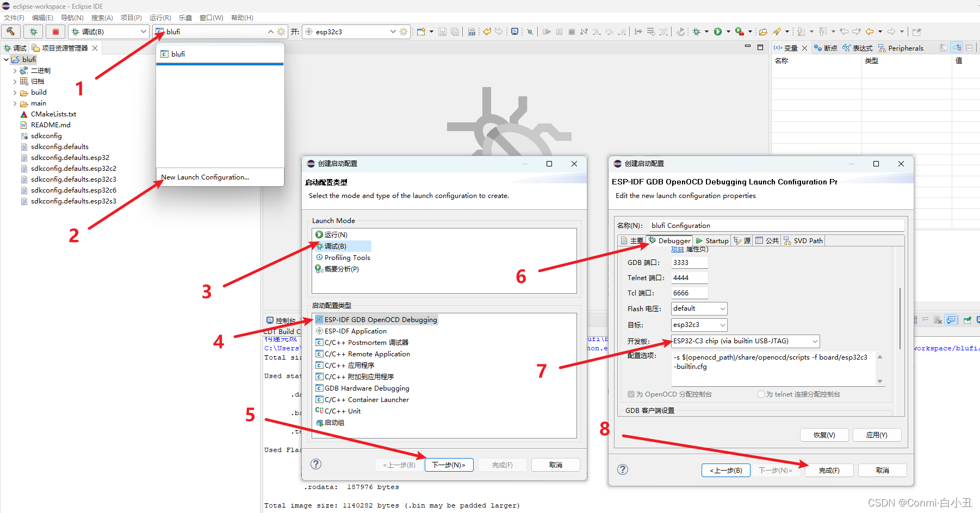The height and width of the screenshot is (513, 980).
Task: Switch to the 调试 view tab
Action: 15,48
